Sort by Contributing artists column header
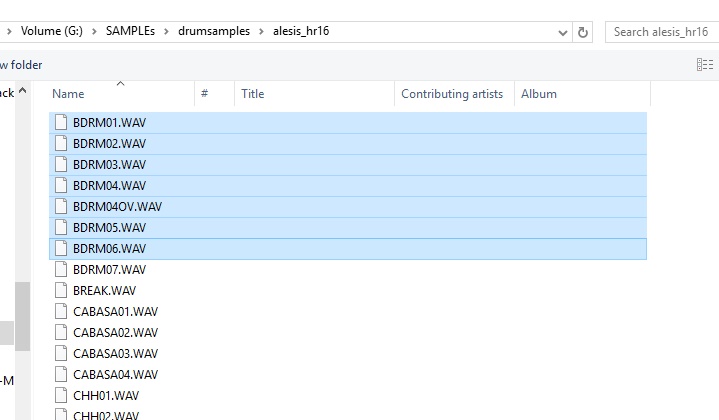Viewport: 719px width, 420px height. tap(454, 94)
